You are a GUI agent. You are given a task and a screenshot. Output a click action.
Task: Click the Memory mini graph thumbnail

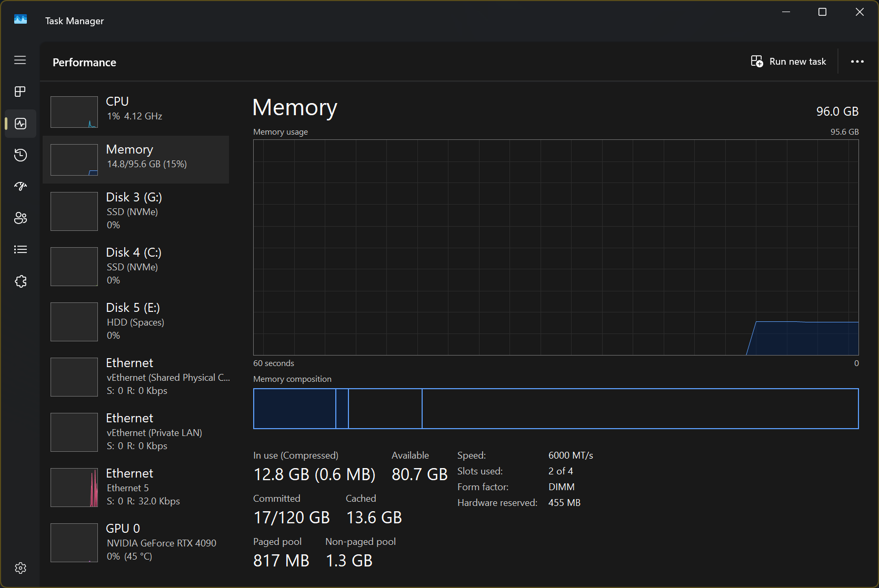pos(74,160)
